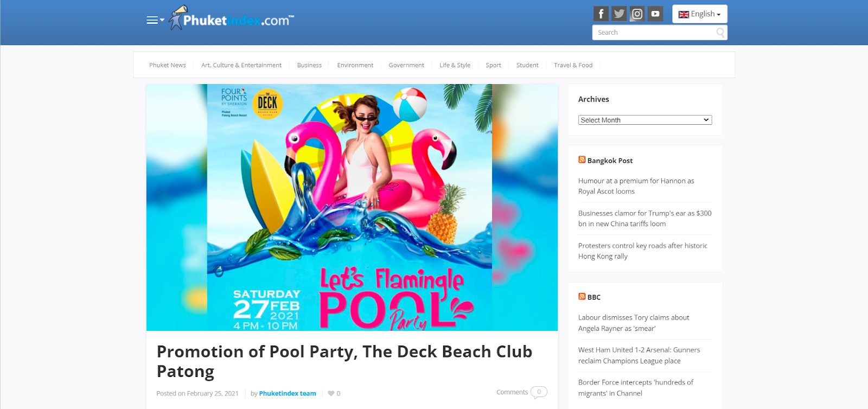Click the search magnifier icon
The height and width of the screenshot is (409, 868).
[x=720, y=33]
